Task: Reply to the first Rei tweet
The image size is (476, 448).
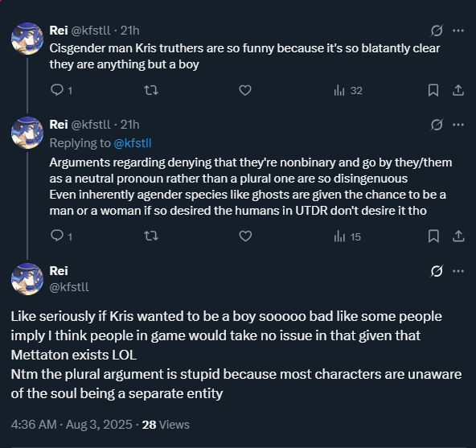Action: [61, 90]
